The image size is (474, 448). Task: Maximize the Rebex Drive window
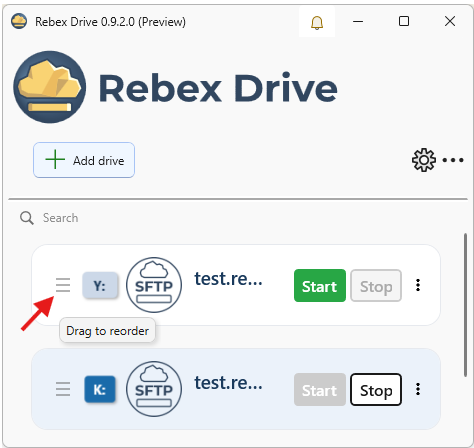click(x=404, y=21)
